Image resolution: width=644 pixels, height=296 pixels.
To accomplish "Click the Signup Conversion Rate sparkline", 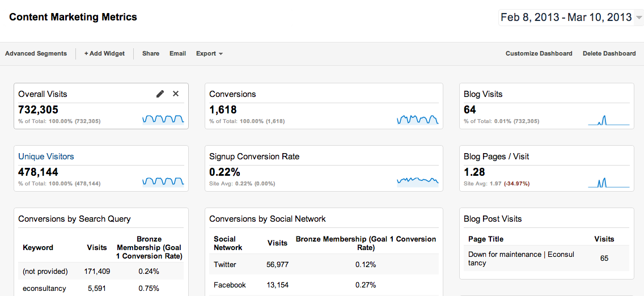I will click(x=418, y=181).
